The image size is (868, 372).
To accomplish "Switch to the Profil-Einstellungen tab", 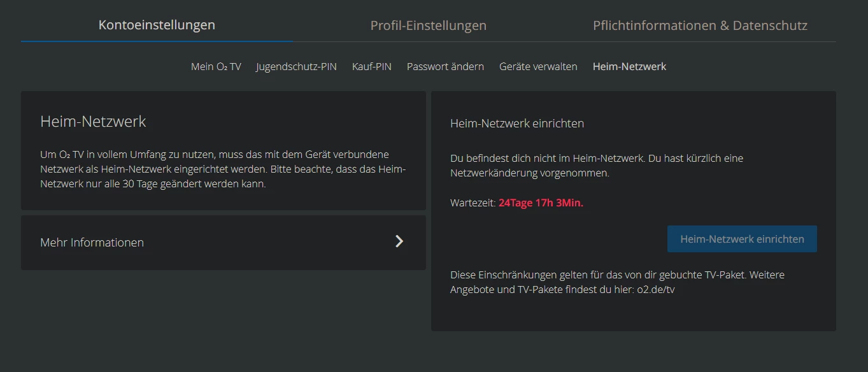I will [x=428, y=26].
